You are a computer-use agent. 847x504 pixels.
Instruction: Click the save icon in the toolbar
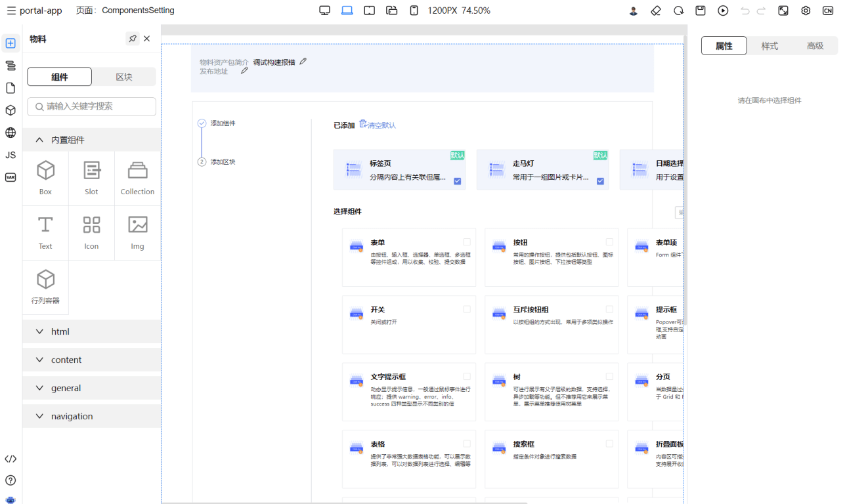(x=700, y=10)
